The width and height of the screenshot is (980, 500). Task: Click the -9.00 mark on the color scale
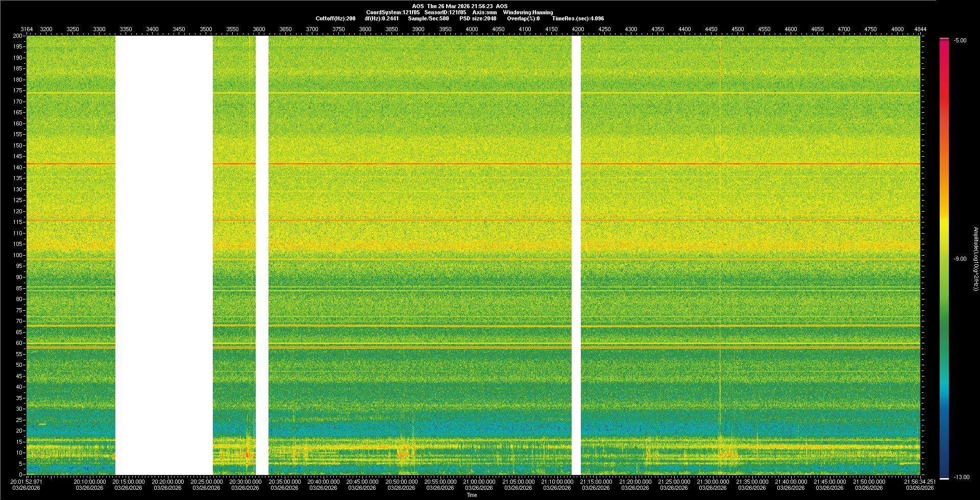(x=960, y=259)
